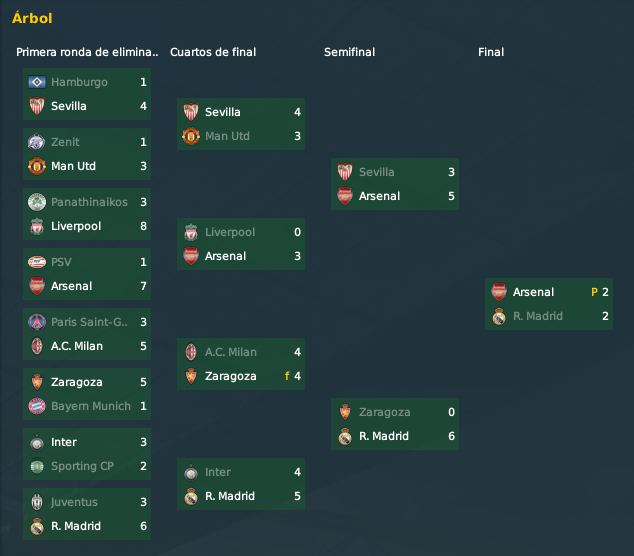This screenshot has width=634, height=556.
Task: Click Man Utd crest in quarter-finals
Action: click(x=191, y=136)
